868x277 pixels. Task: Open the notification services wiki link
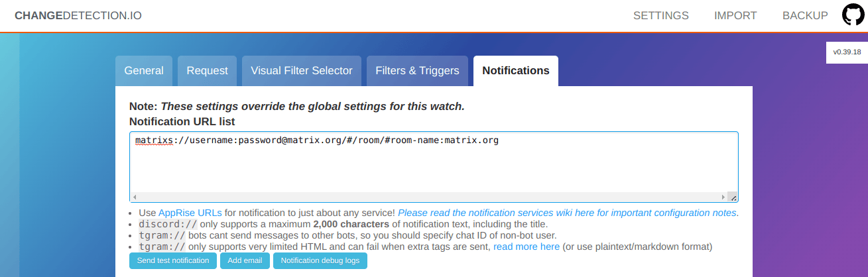tap(567, 213)
